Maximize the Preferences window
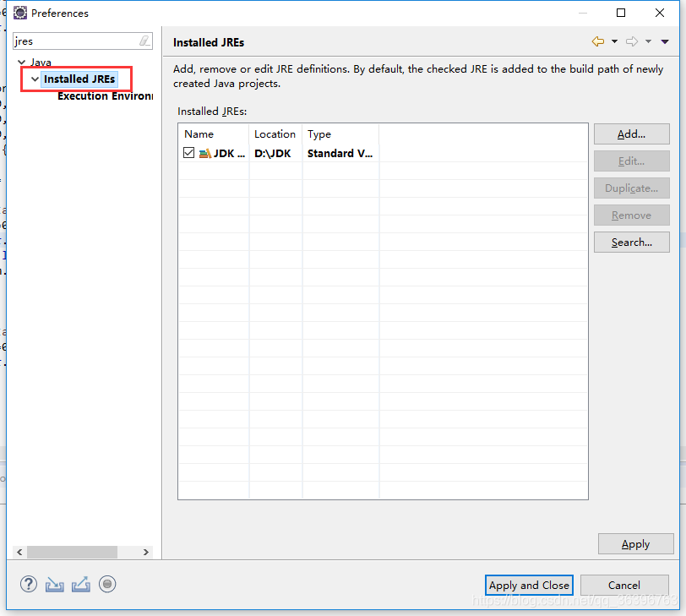This screenshot has height=616, width=686. coord(621,13)
